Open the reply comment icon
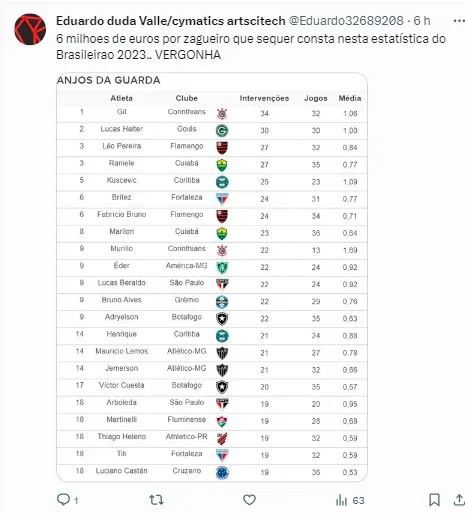Viewport: 465px width, 513px height. [63, 499]
